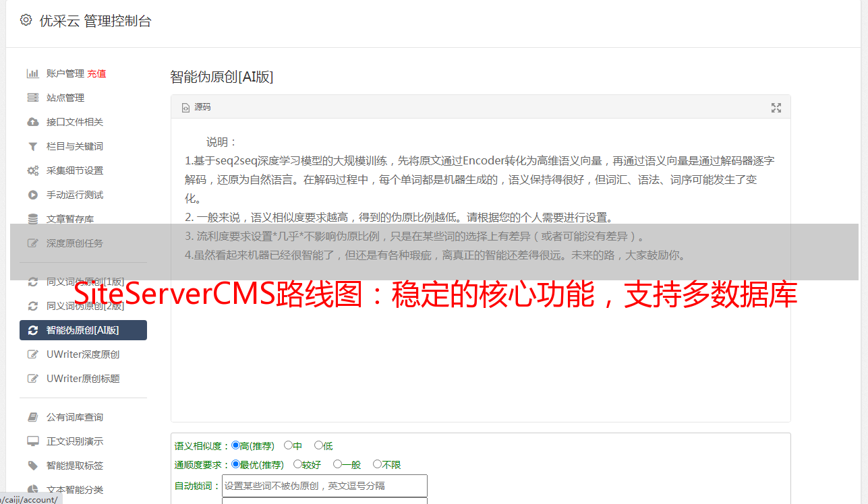Click the 采集细节设置 gears icon
Image resolution: width=868 pixels, height=504 pixels.
click(x=32, y=170)
